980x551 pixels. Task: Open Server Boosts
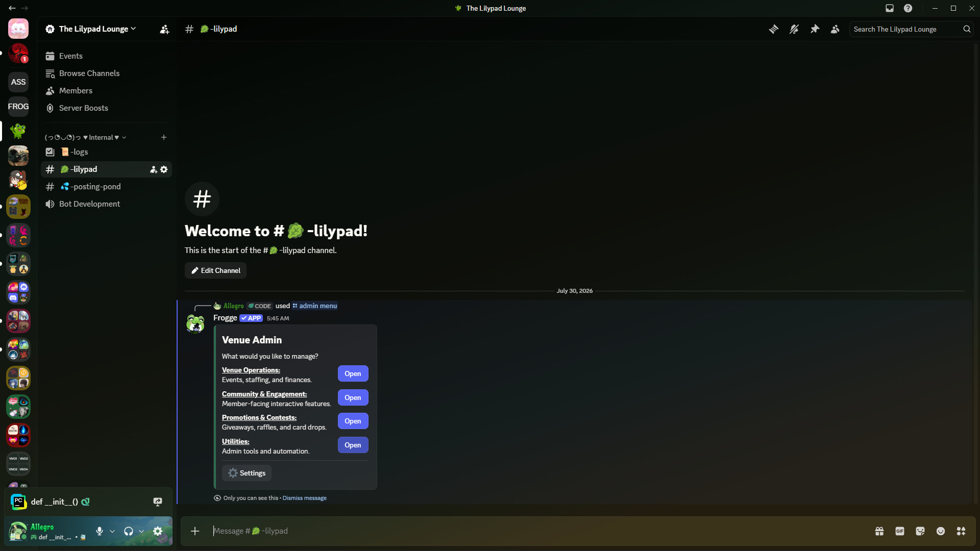coord(106,108)
